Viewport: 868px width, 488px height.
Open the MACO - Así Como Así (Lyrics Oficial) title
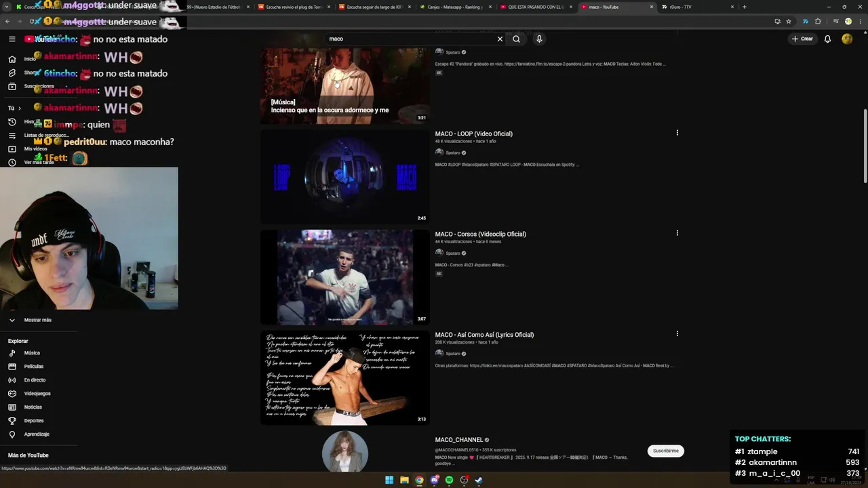pyautogui.click(x=484, y=334)
